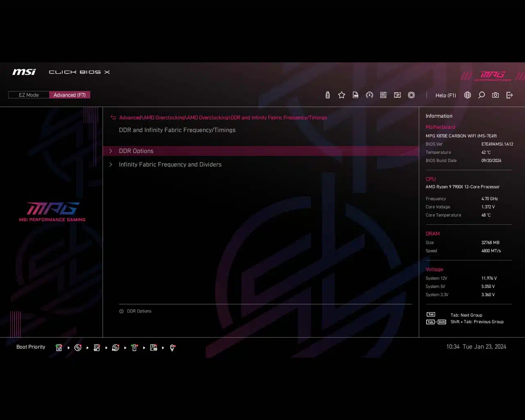
Task: Click the BIOS Build Date 09/20/2024
Action: pos(491,161)
